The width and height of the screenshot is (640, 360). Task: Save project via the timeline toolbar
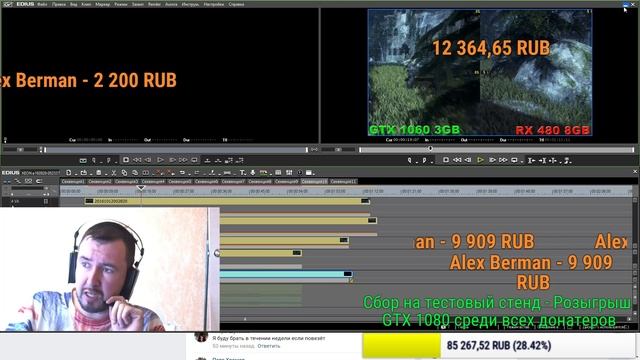98,172
